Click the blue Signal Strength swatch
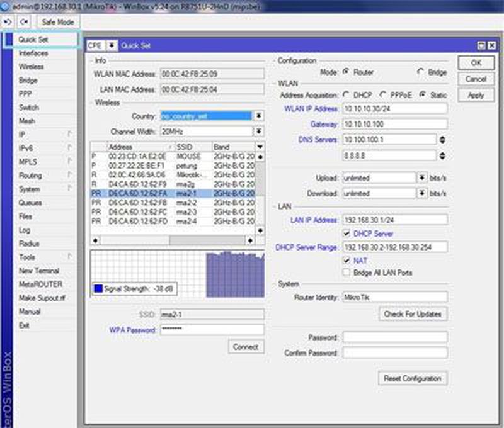Screen dimensions: 504x428 98,288
